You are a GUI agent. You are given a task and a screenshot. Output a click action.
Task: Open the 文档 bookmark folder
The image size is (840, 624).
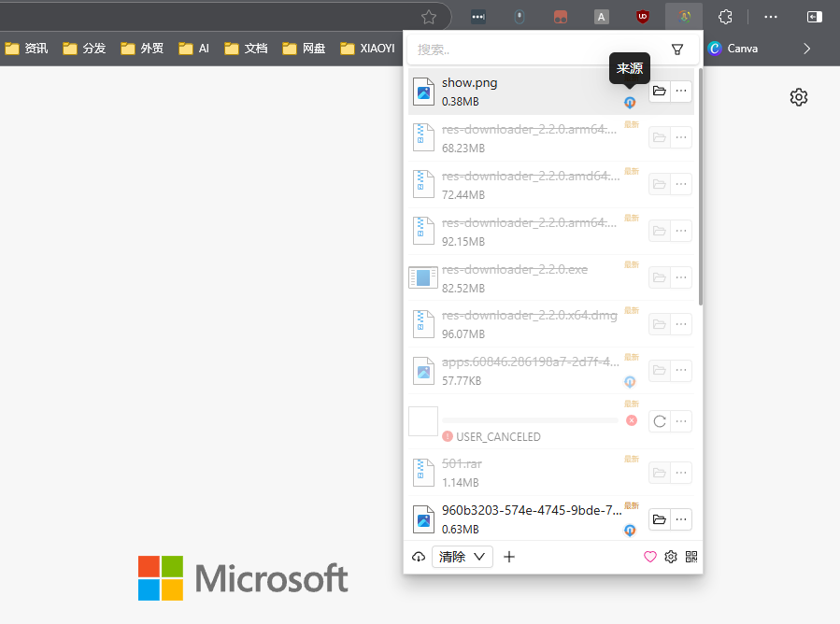point(246,49)
